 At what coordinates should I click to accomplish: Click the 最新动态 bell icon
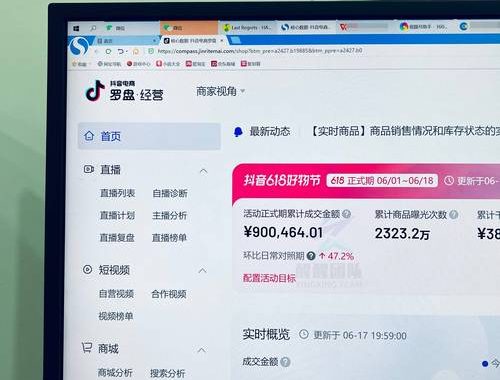[x=238, y=132]
